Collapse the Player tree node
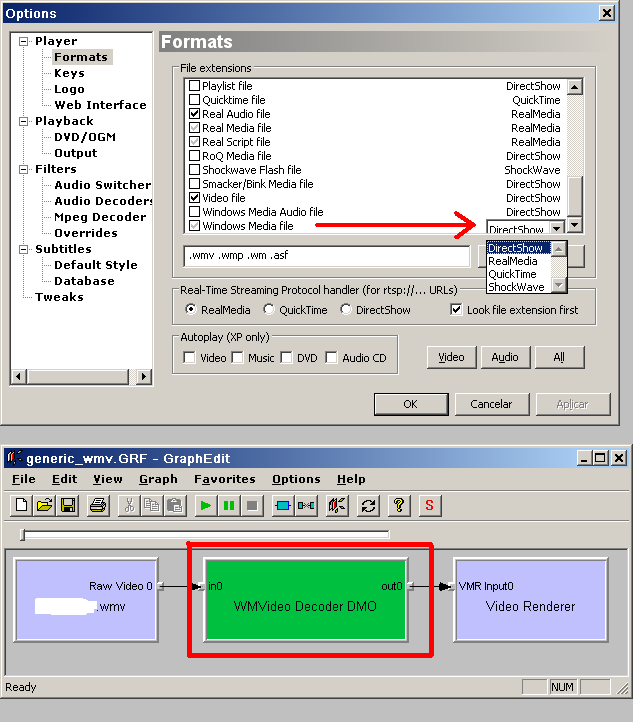The width and height of the screenshot is (633, 722). coord(23,41)
